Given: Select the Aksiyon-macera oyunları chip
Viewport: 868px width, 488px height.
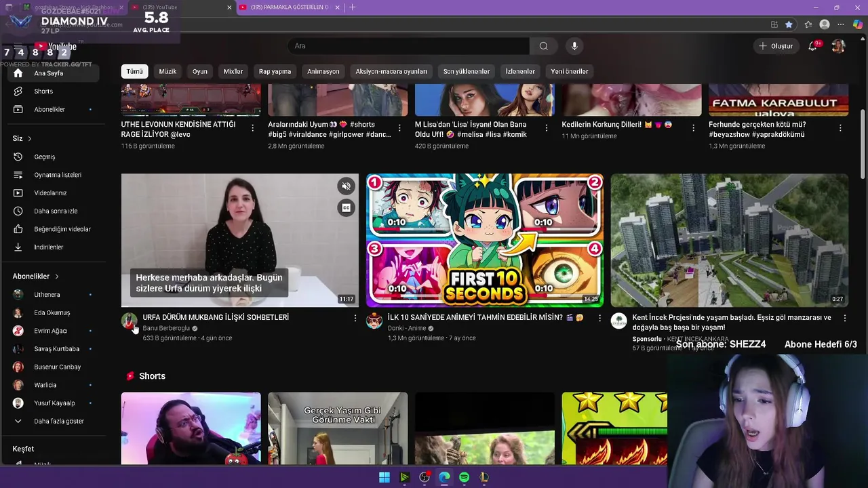Looking at the screenshot, I should (391, 71).
